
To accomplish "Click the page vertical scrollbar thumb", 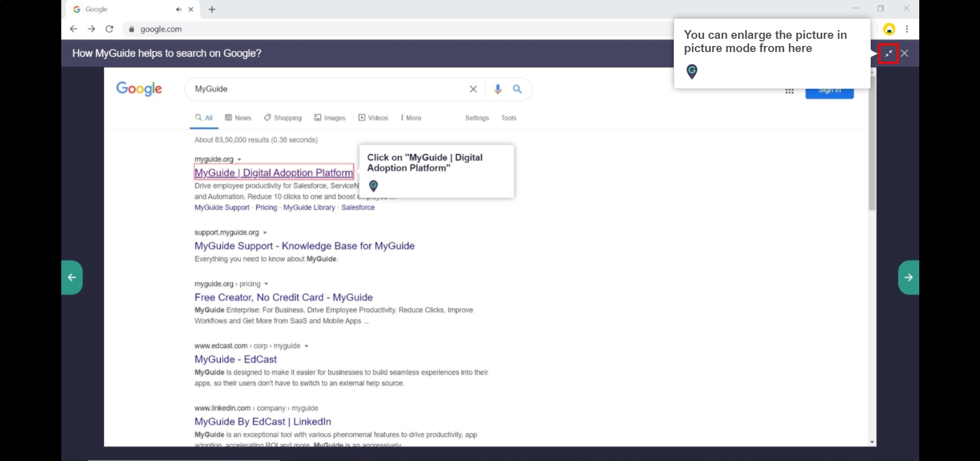I will tap(872, 143).
